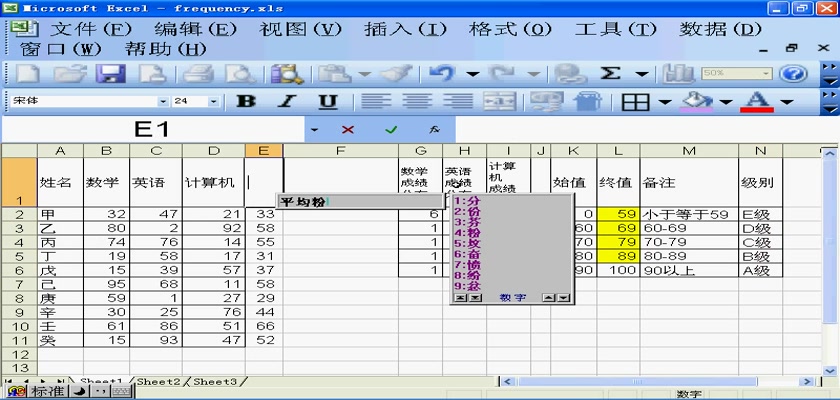This screenshot has height=400, width=840.
Task: Click the Insert Function fx icon
Action: [434, 130]
